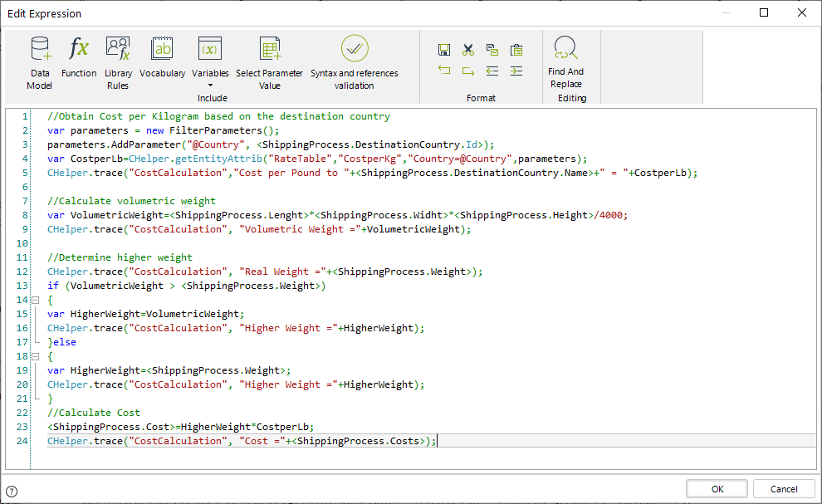This screenshot has height=504, width=822.
Task: Click the 'var VolumetricWeight=' formula line
Action: coord(337,216)
